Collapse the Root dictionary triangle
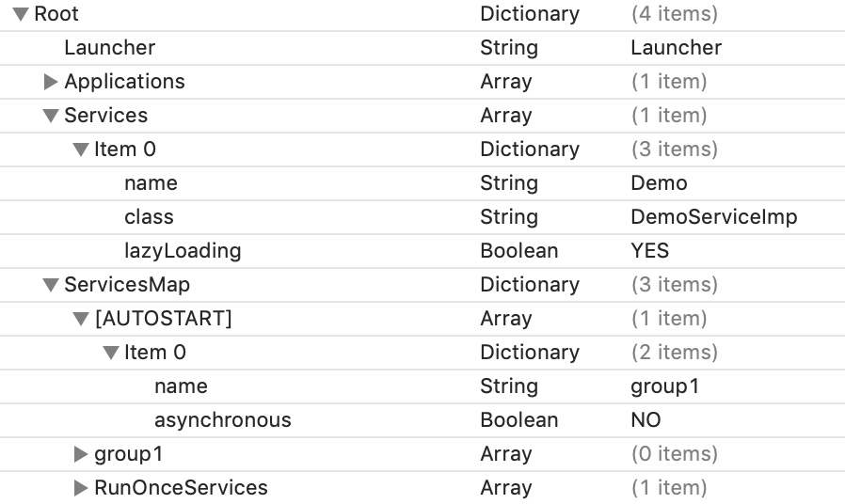The height and width of the screenshot is (504, 845). click(21, 14)
